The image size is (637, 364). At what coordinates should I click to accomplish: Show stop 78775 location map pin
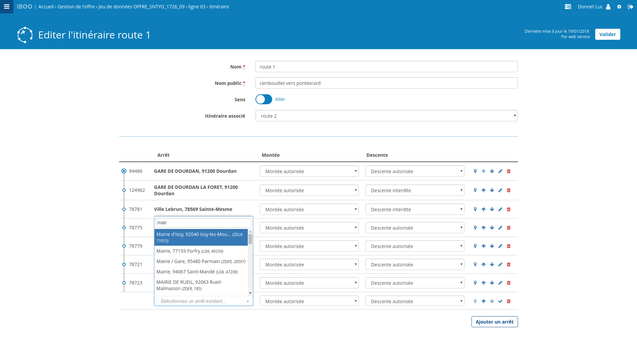tap(475, 228)
